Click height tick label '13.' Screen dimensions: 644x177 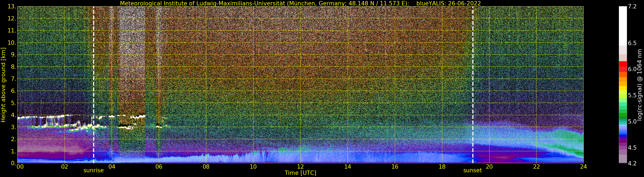[12, 6]
